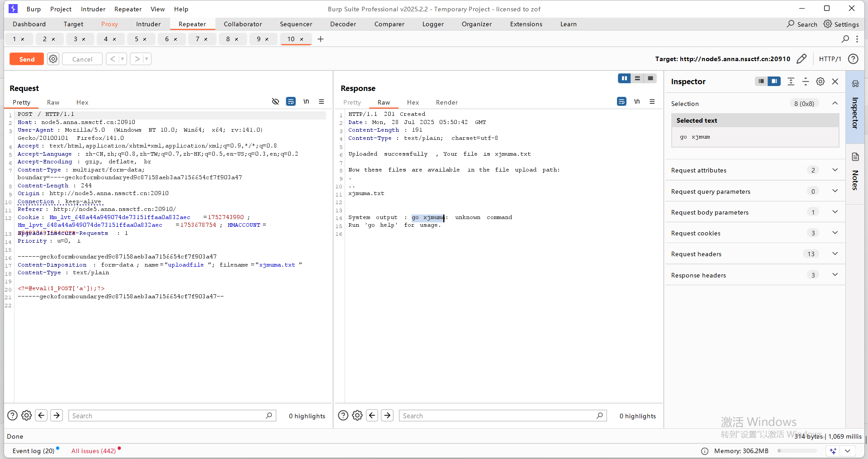Send the Repeater request

(x=27, y=59)
